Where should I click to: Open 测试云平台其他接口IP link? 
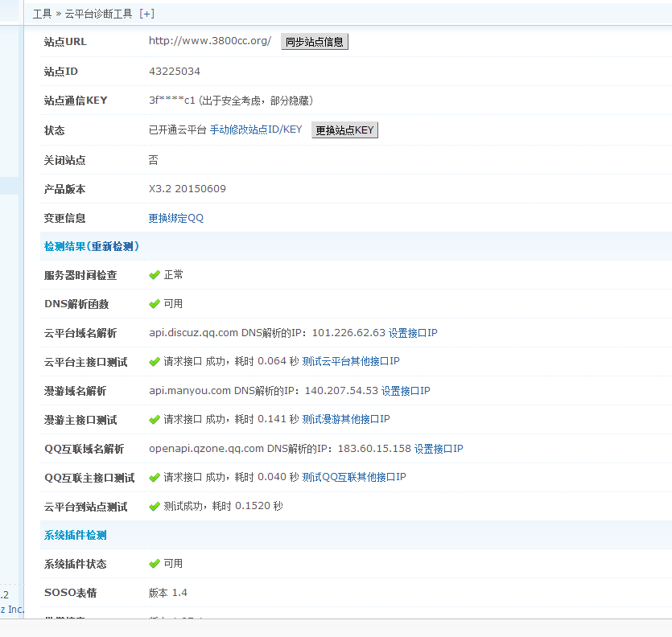coord(351,362)
